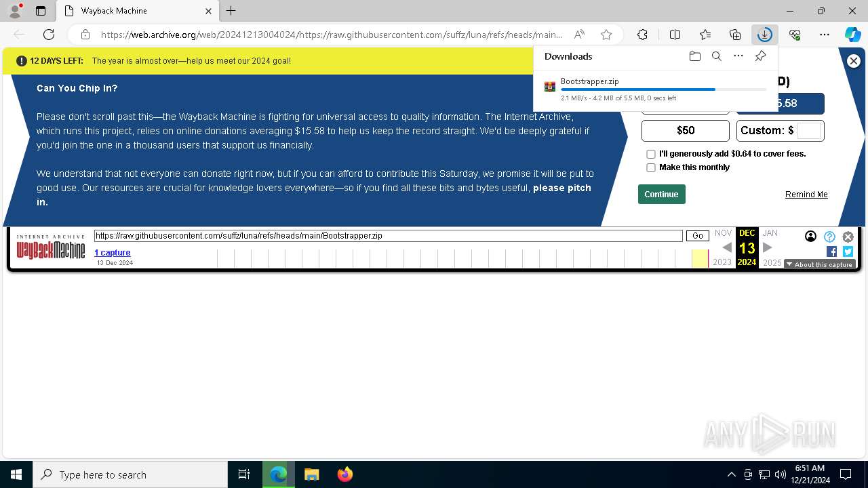Click the Wayback URL input field
Image resolution: width=868 pixels, height=488 pixels.
tap(388, 236)
